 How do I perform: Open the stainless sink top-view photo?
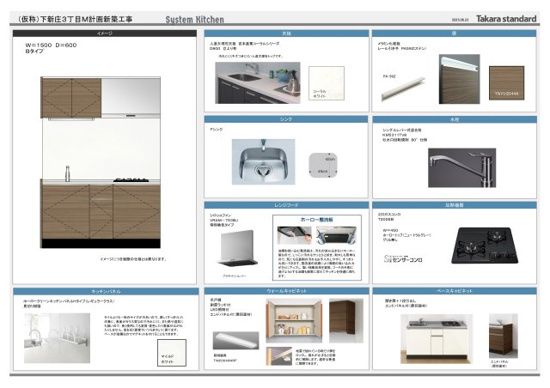(x=263, y=162)
